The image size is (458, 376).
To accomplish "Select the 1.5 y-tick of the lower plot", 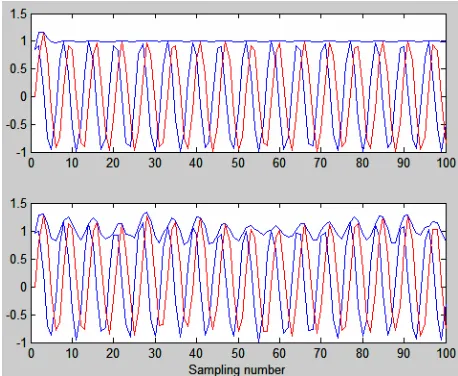I will (18, 203).
